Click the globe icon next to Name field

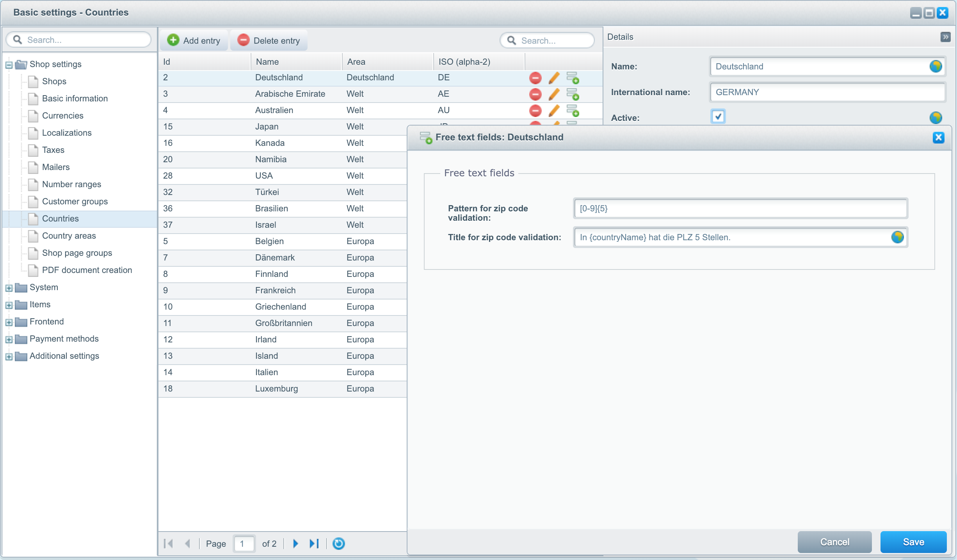point(936,67)
